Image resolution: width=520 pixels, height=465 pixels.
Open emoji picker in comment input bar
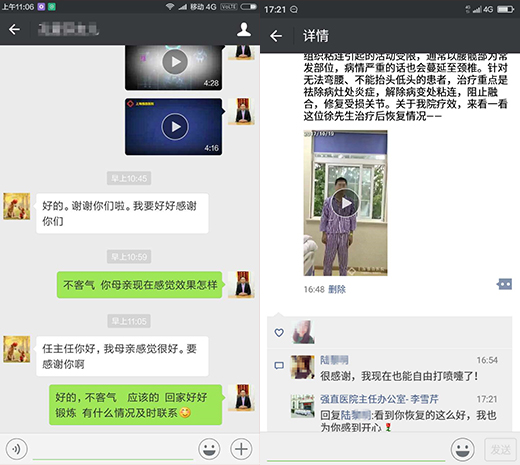(x=462, y=450)
